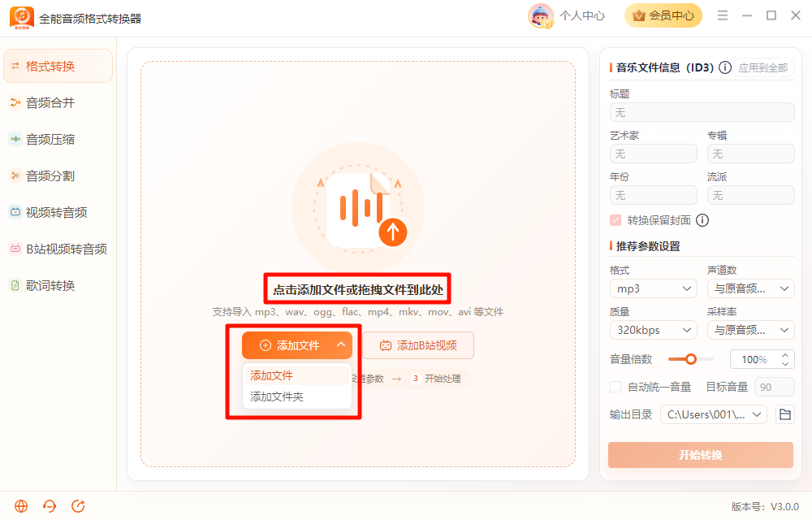Click 应用到全部 button

click(762, 68)
